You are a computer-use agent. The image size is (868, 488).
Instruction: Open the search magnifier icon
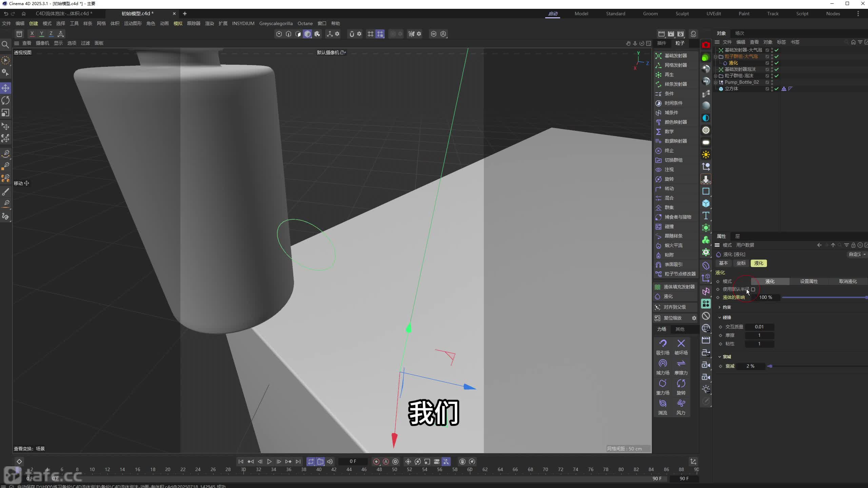[5, 44]
